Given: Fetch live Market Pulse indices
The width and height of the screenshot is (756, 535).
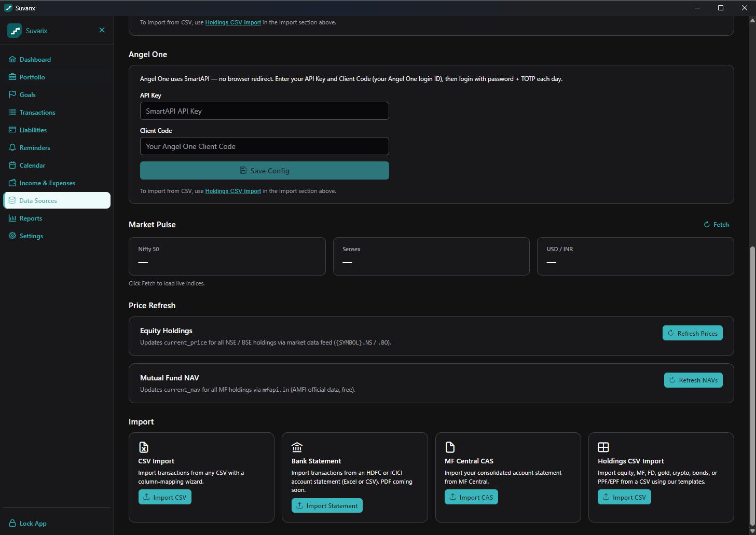Looking at the screenshot, I should pyautogui.click(x=716, y=225).
